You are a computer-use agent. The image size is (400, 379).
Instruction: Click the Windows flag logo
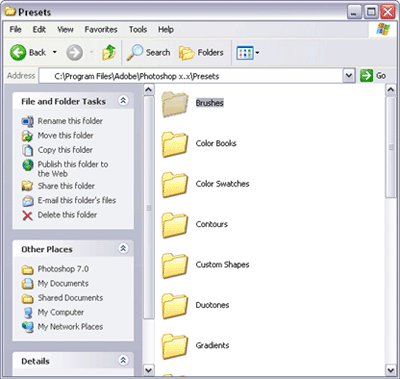point(383,29)
